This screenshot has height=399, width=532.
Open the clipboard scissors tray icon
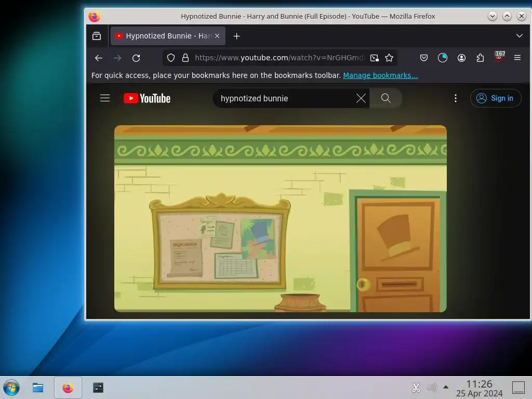(416, 388)
